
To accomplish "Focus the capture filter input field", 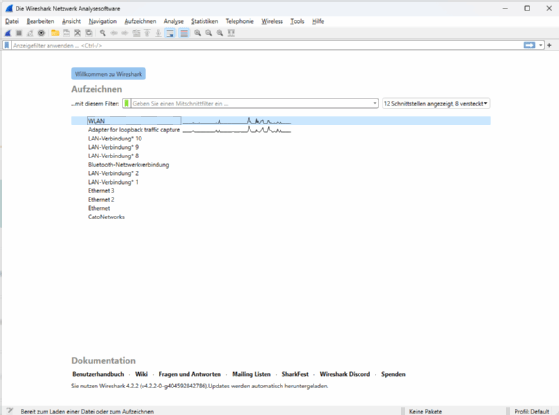I will (x=251, y=103).
